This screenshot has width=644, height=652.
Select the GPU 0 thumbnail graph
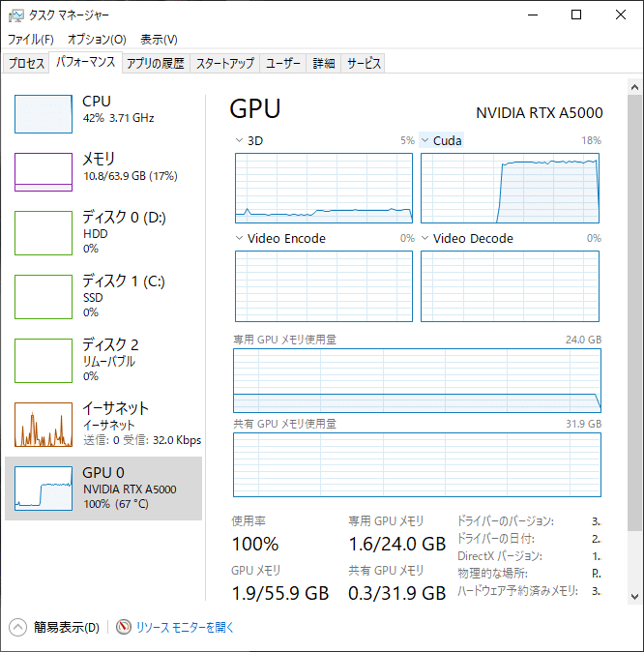[44, 489]
